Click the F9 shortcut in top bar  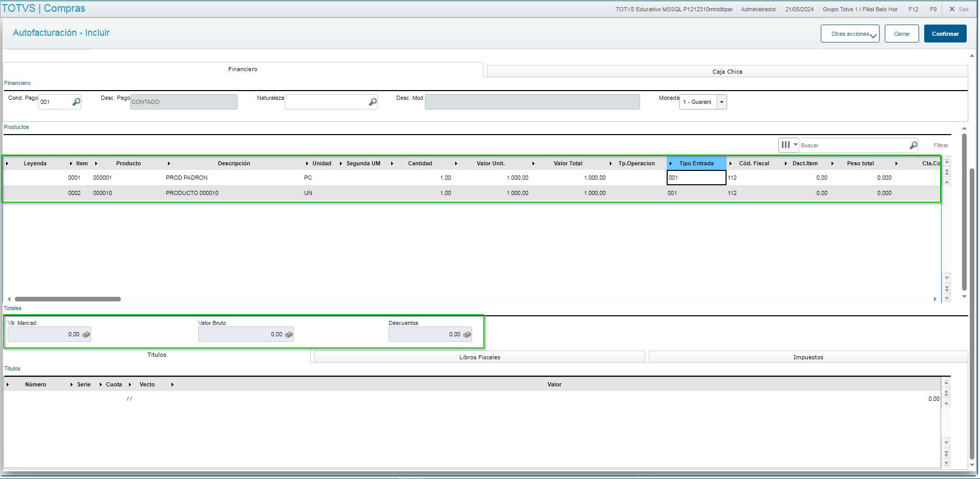pos(933,9)
